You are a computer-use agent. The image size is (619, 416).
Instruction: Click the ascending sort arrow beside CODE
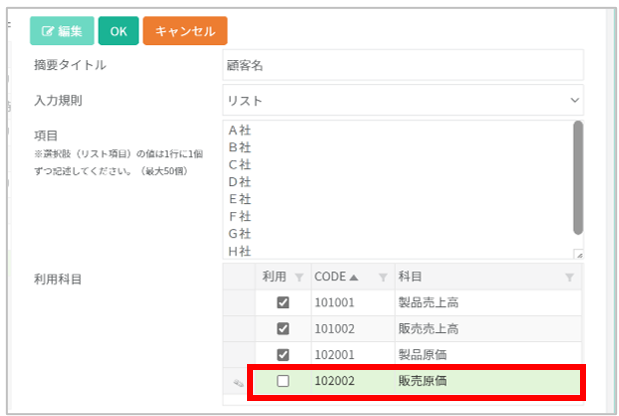click(354, 277)
